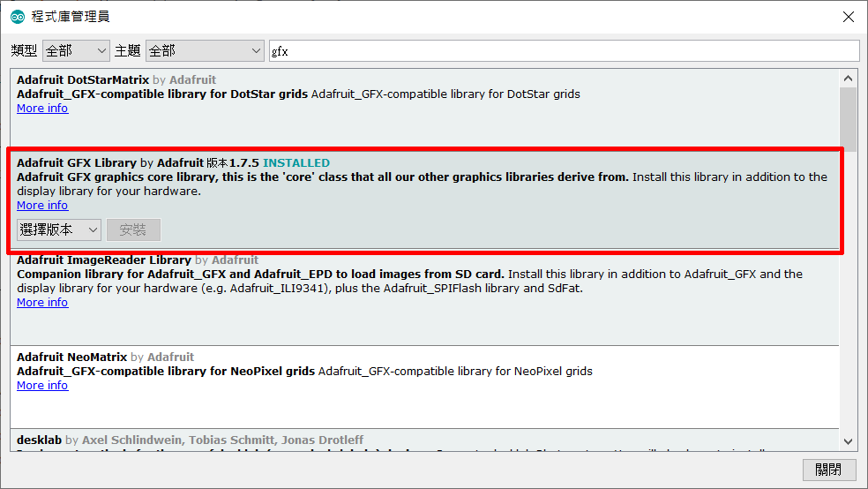Open More info link for Adafruit NeoMatrix
The image size is (868, 489).
coord(42,386)
